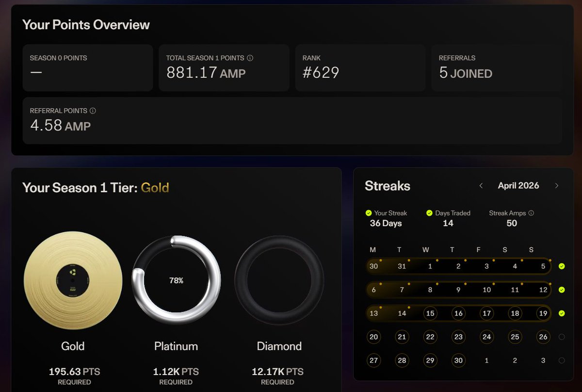Select calendar day 15
The width and height of the screenshot is (582, 392).
point(430,313)
